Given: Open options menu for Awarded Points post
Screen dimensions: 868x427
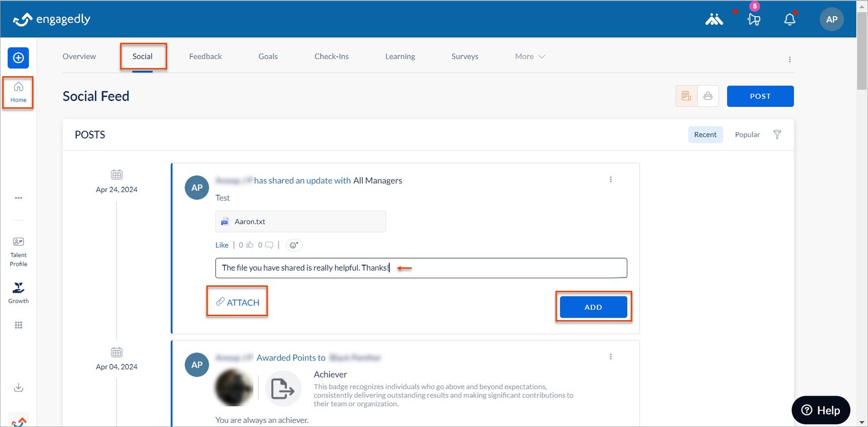Looking at the screenshot, I should click(611, 357).
